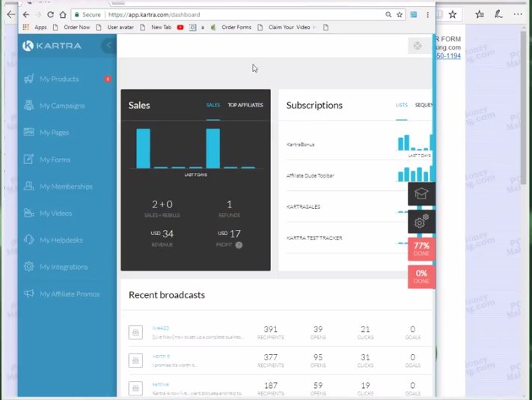Click the USD 34 revenue value
This screenshot has width=532, height=400.
point(162,234)
